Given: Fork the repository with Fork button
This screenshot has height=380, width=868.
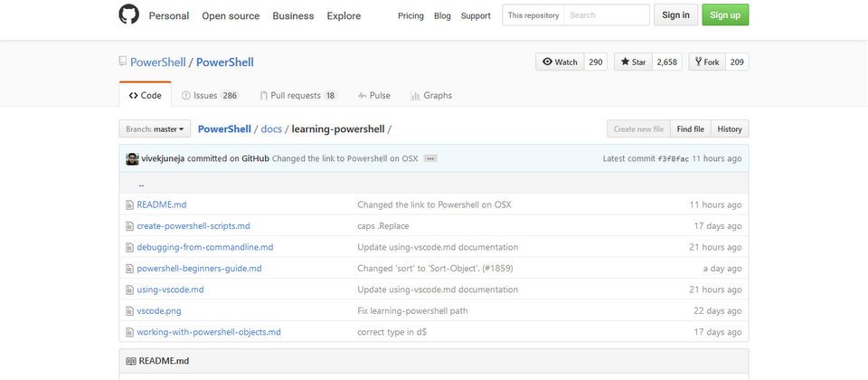Looking at the screenshot, I should [x=707, y=62].
